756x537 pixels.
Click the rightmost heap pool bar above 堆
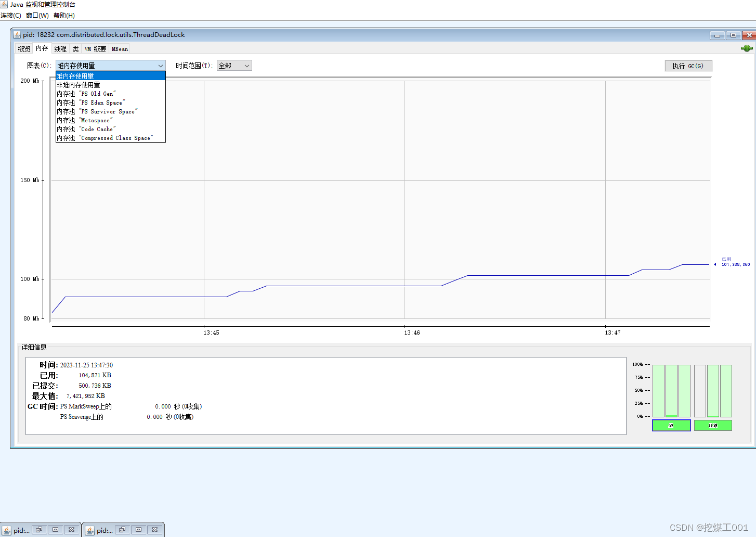pyautogui.click(x=684, y=391)
